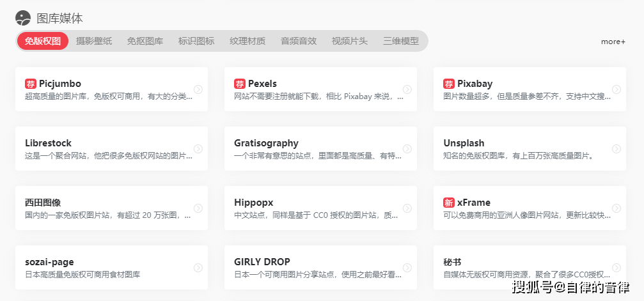The width and height of the screenshot is (644, 301).
Task: Click the arrow icon on sozai-page card
Action: [x=198, y=268]
